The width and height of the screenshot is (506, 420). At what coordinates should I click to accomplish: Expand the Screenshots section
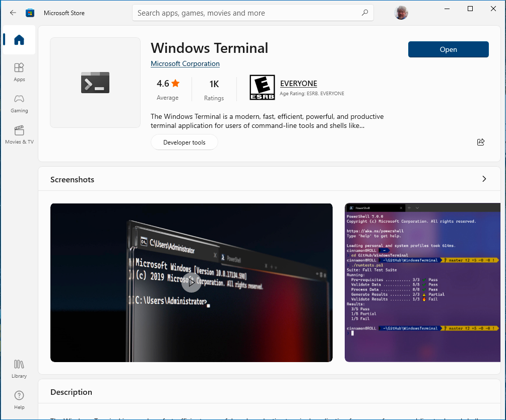(x=484, y=179)
